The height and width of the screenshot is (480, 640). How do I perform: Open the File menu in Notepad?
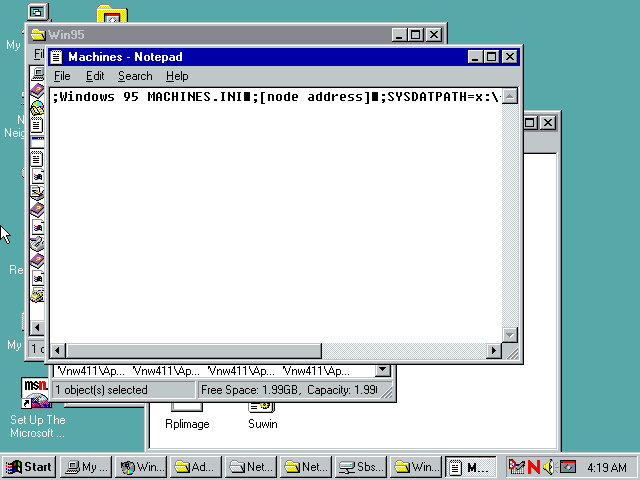click(62, 76)
